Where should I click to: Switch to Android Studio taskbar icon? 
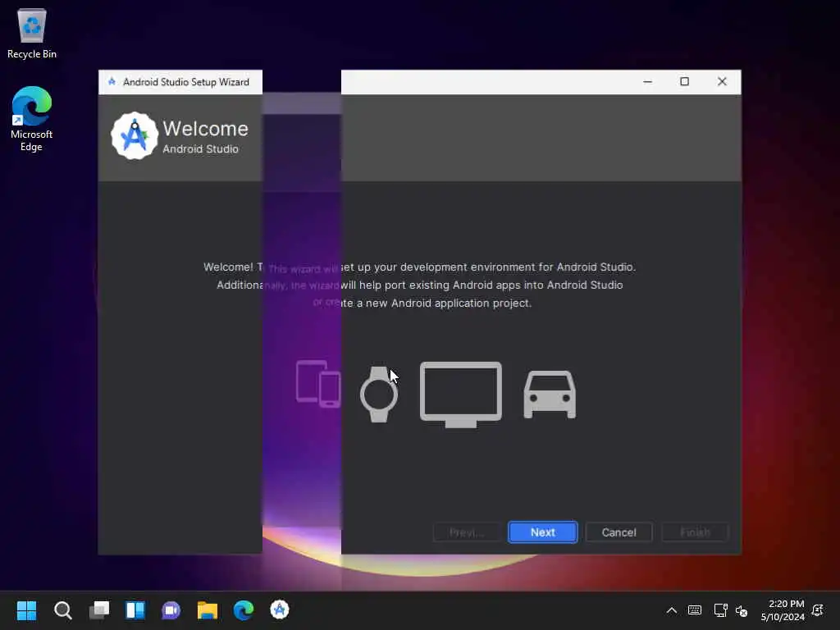280,610
